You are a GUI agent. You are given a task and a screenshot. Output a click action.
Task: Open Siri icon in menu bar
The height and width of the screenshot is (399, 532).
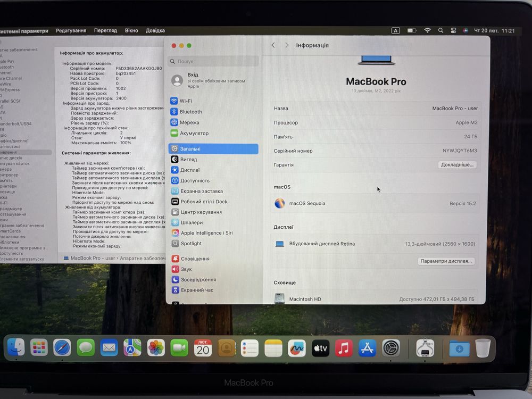click(465, 30)
